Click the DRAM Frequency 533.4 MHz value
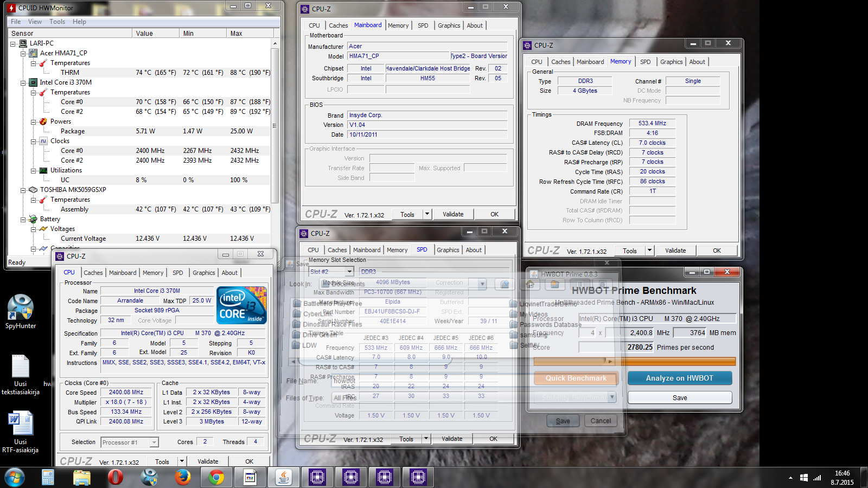Screen dimensions: 868x488 [x=652, y=124]
